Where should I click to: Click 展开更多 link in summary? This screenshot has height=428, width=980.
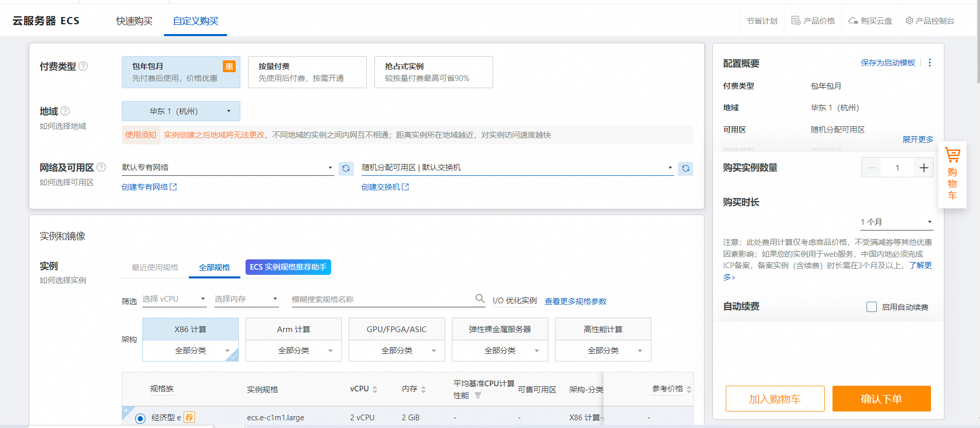918,139
